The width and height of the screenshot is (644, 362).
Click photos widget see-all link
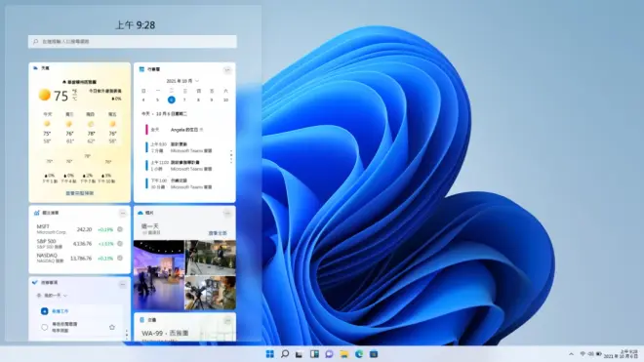point(218,233)
